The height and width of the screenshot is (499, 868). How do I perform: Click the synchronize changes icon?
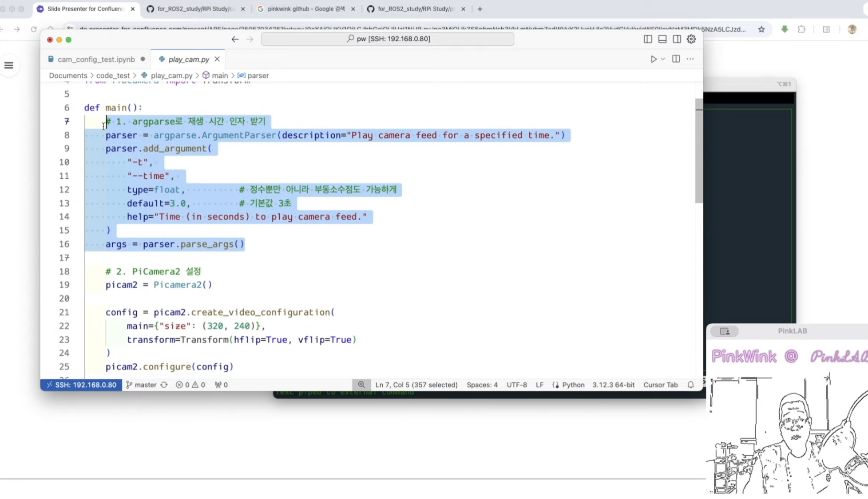(x=164, y=385)
